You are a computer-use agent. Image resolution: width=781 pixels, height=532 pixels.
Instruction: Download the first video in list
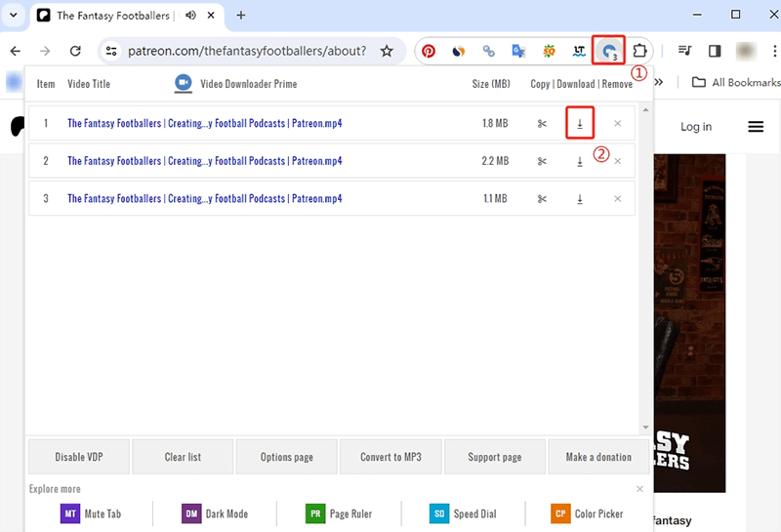[x=580, y=123]
